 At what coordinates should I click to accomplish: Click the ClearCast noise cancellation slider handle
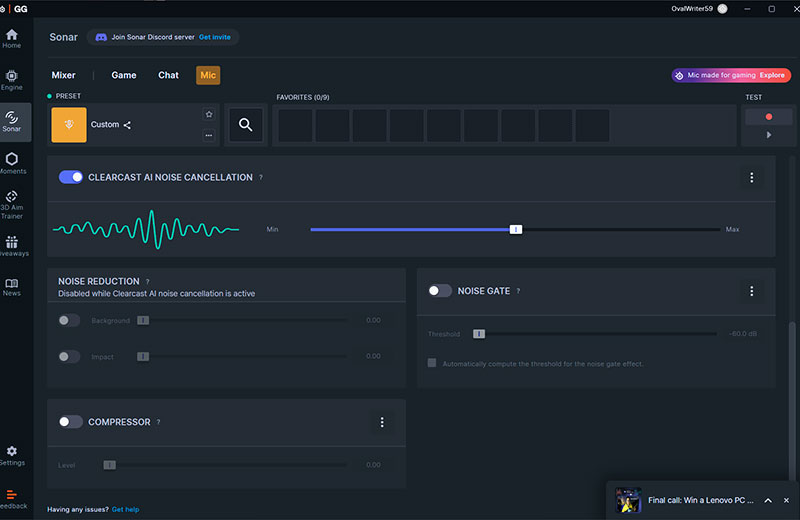pyautogui.click(x=516, y=229)
